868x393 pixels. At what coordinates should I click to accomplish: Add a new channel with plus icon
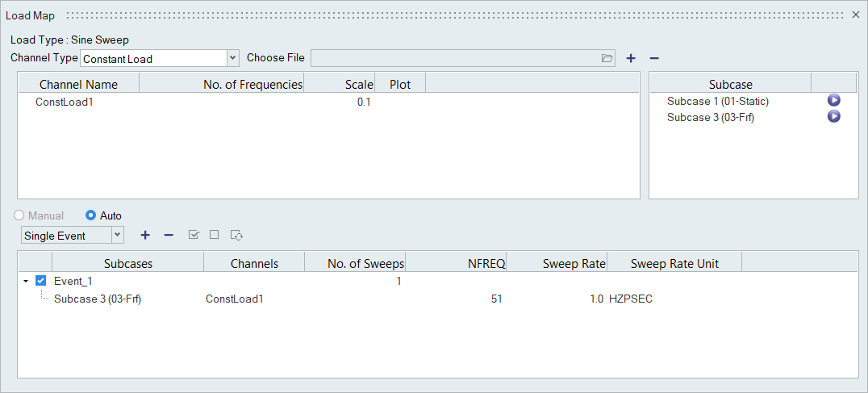coord(631,58)
